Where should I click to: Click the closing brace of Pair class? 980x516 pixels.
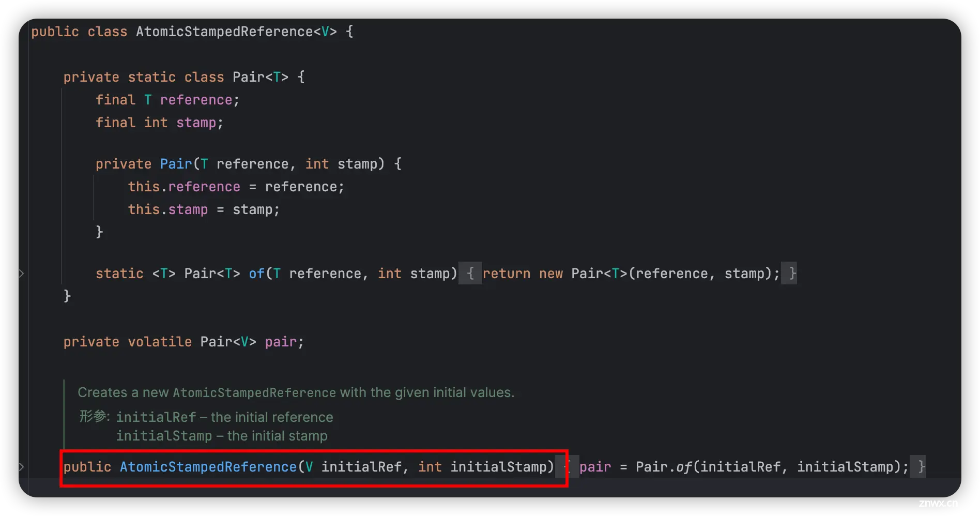[x=67, y=296]
